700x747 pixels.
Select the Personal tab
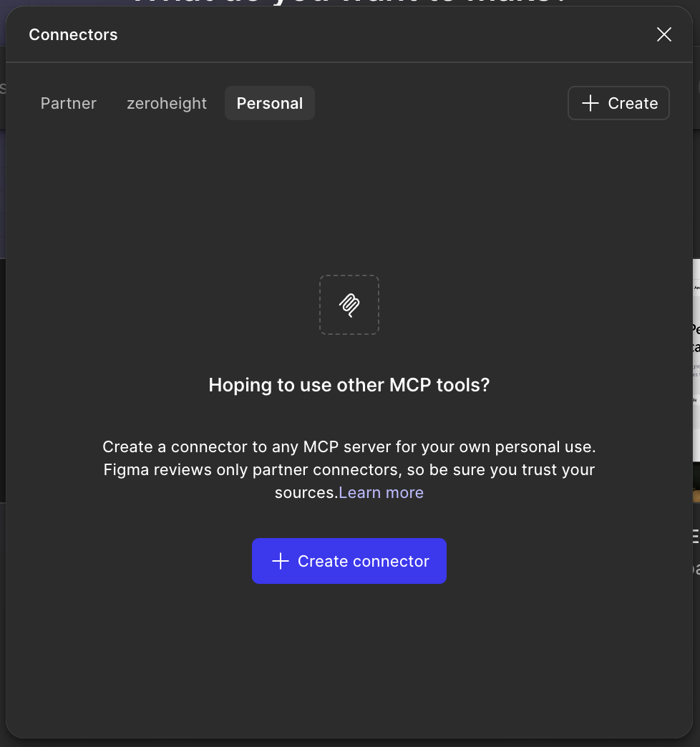[270, 104]
